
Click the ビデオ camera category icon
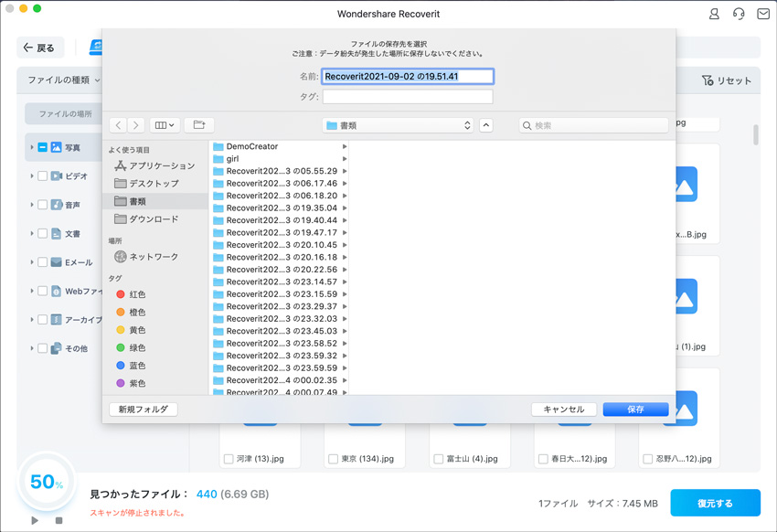57,176
